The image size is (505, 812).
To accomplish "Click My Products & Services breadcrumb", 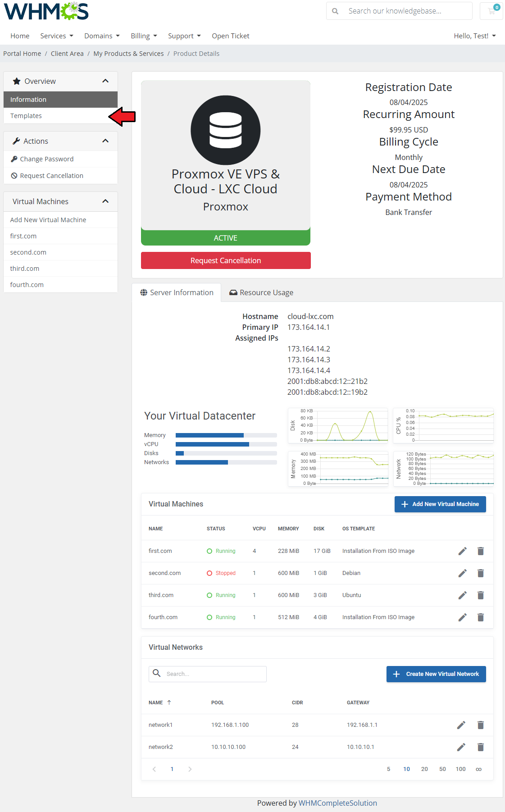I will (128, 54).
